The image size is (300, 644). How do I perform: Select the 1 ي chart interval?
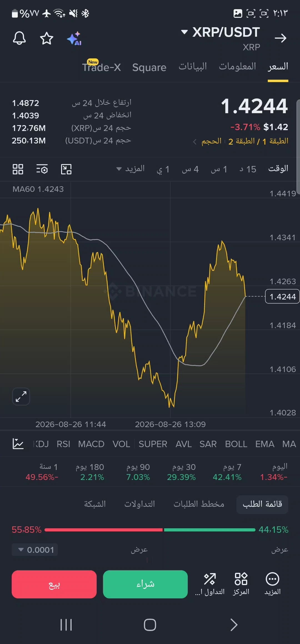(x=163, y=169)
